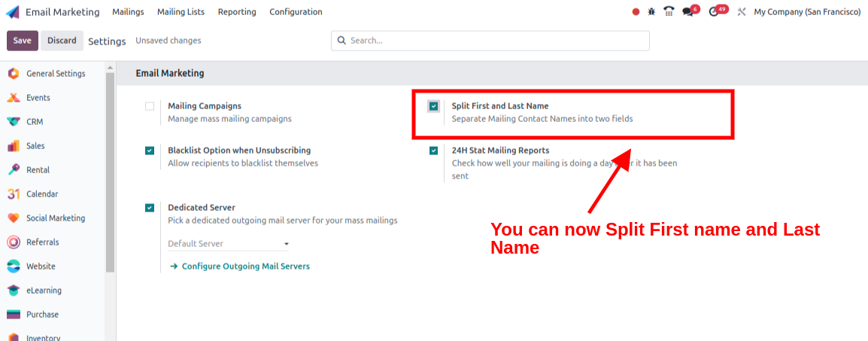The image size is (868, 341).
Task: Click the Dedicated Server setting title
Action: 202,208
